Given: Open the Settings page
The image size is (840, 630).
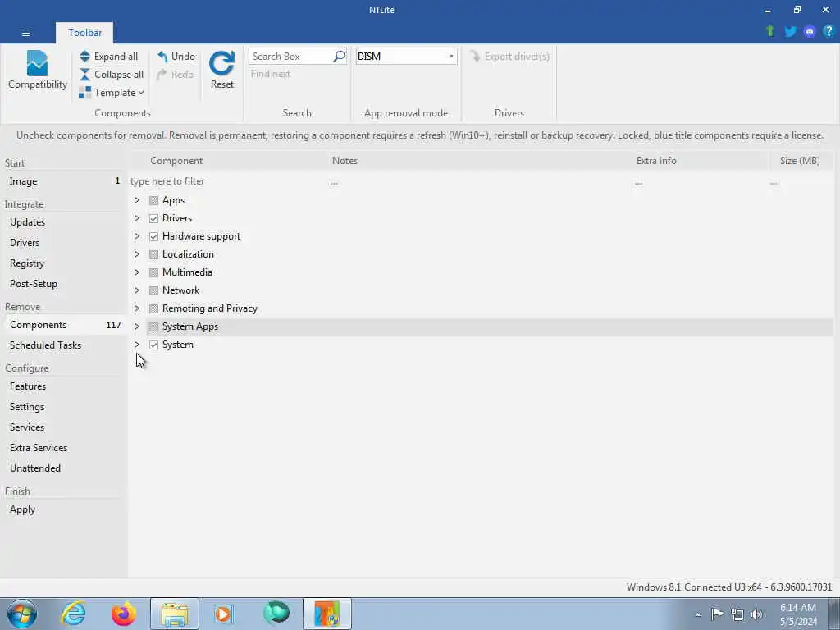Looking at the screenshot, I should [63, 407].
